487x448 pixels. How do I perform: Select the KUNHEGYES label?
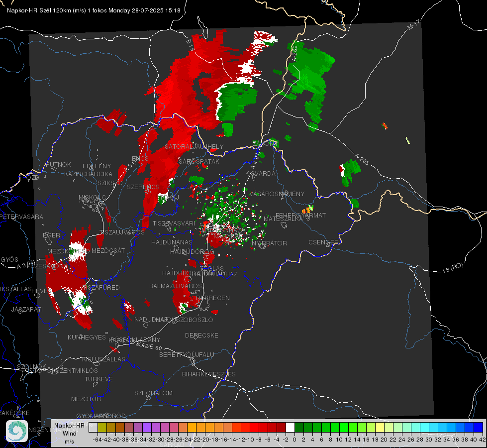tap(87, 337)
